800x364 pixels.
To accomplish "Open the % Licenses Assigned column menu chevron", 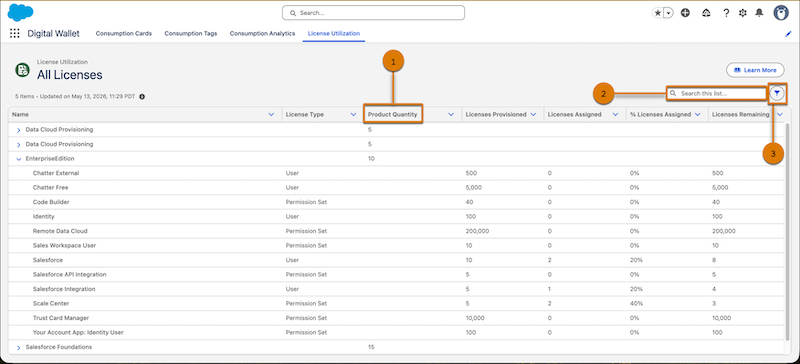I will click(698, 115).
